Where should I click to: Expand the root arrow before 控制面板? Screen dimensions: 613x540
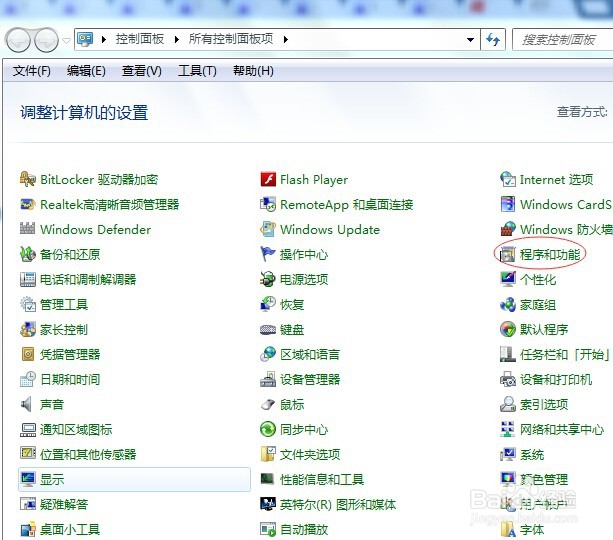[104, 39]
